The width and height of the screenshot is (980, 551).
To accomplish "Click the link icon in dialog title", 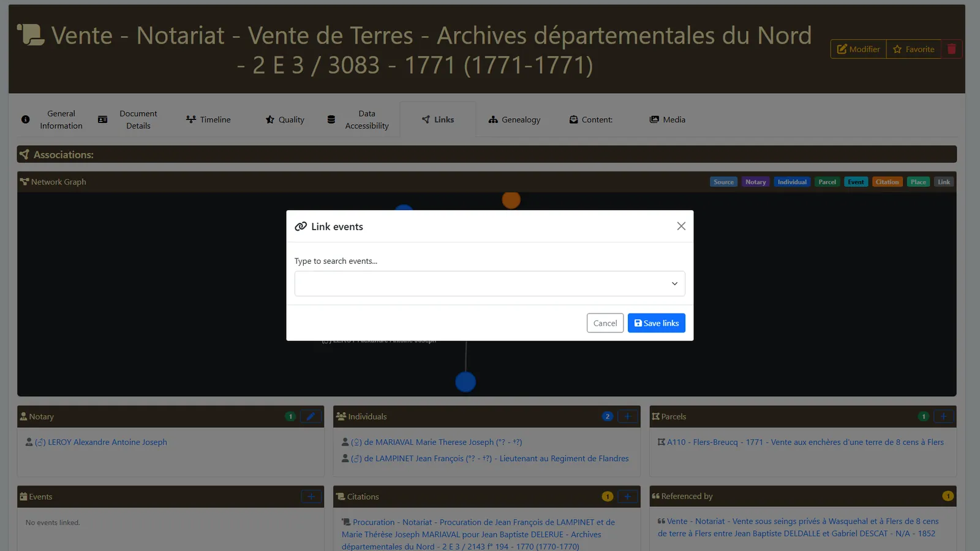I will coord(301,227).
